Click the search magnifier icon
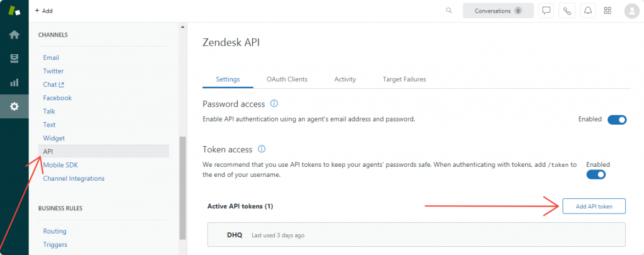 tap(448, 11)
